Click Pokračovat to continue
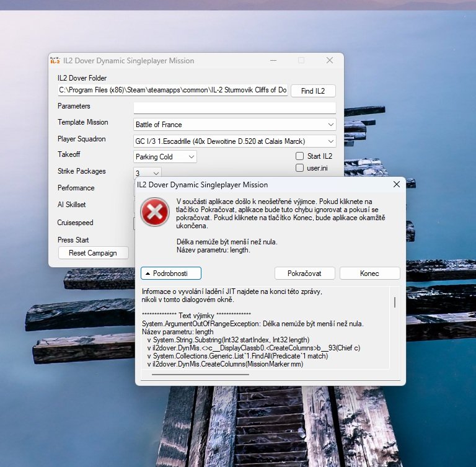 point(304,273)
